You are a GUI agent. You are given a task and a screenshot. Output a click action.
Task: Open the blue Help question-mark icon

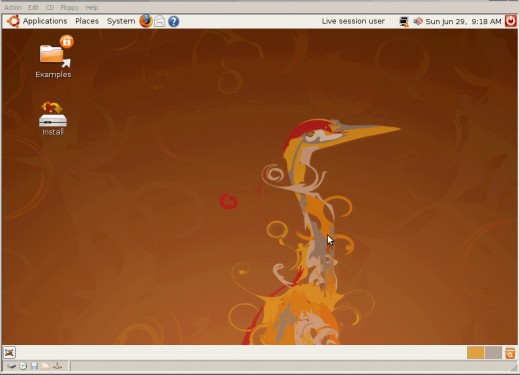tap(173, 21)
